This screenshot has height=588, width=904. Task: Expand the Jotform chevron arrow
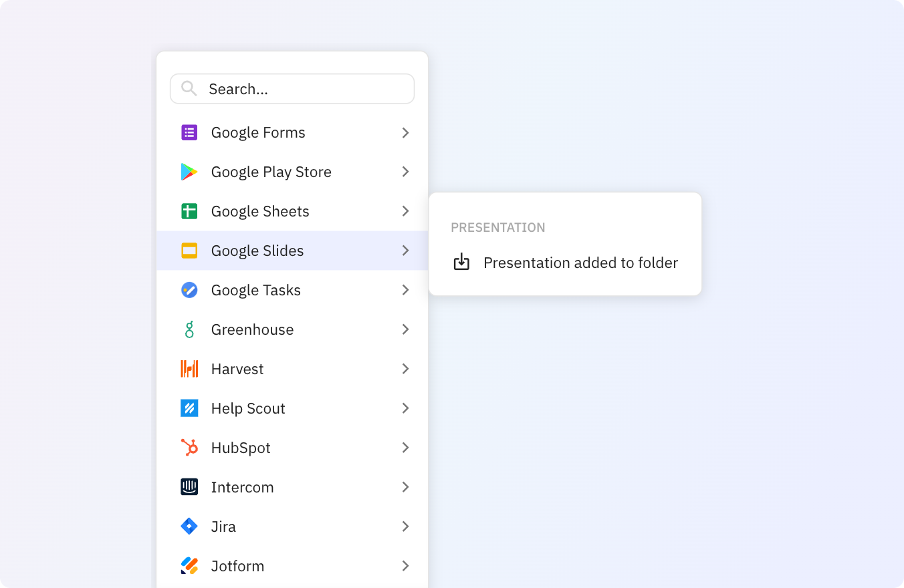point(405,566)
